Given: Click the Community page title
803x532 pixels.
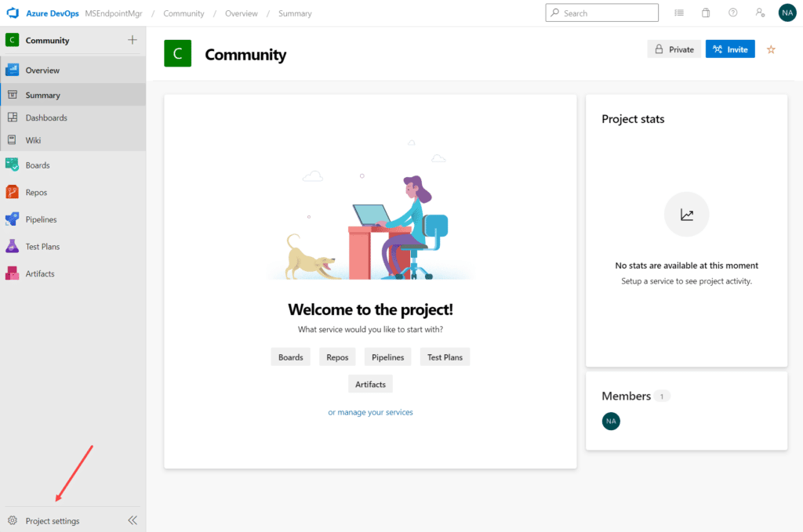Looking at the screenshot, I should click(245, 55).
